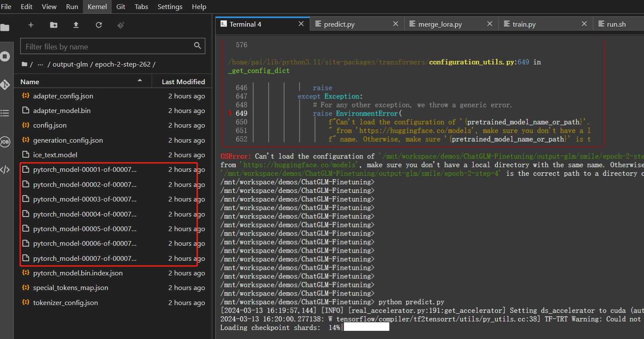The width and height of the screenshot is (644, 339).
Task: Select the adapter_model.bin file name
Action: point(62,110)
